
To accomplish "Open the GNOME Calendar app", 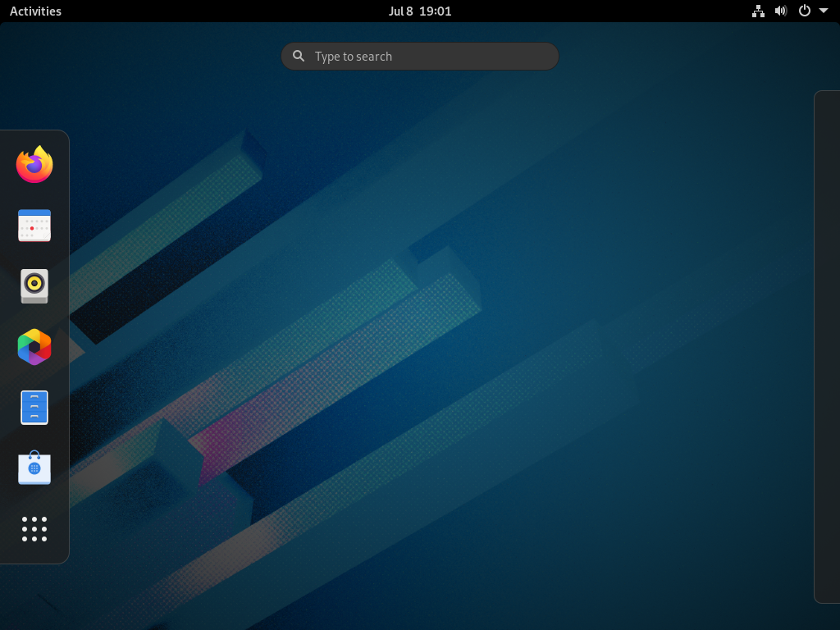I will 34,226.
